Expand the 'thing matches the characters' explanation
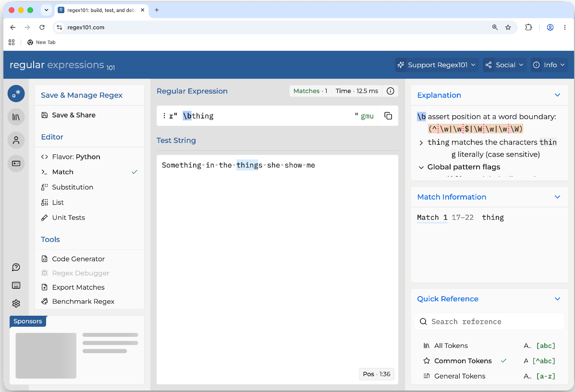 [x=421, y=143]
